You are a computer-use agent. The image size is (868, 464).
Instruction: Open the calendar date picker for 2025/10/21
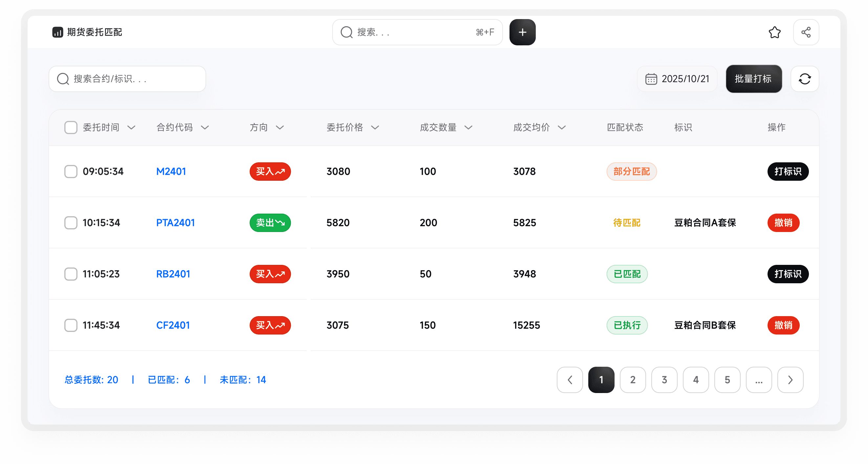click(x=651, y=79)
